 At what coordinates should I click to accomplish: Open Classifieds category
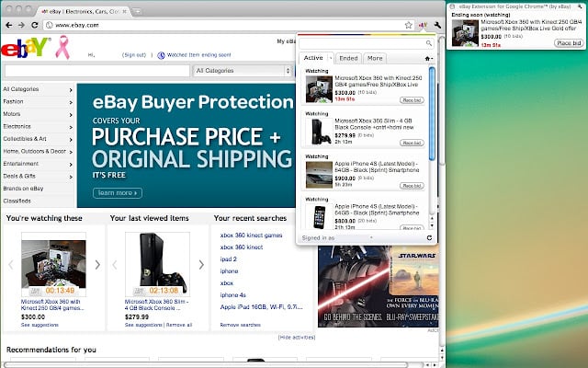tap(17, 201)
